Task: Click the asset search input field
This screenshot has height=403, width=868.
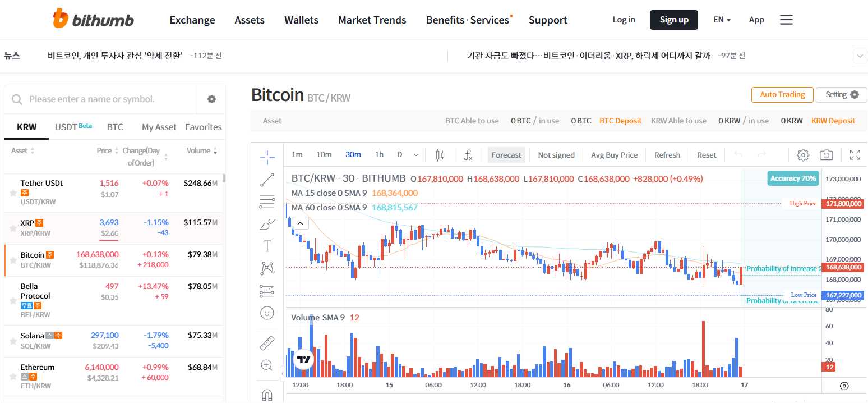Action: pos(107,99)
